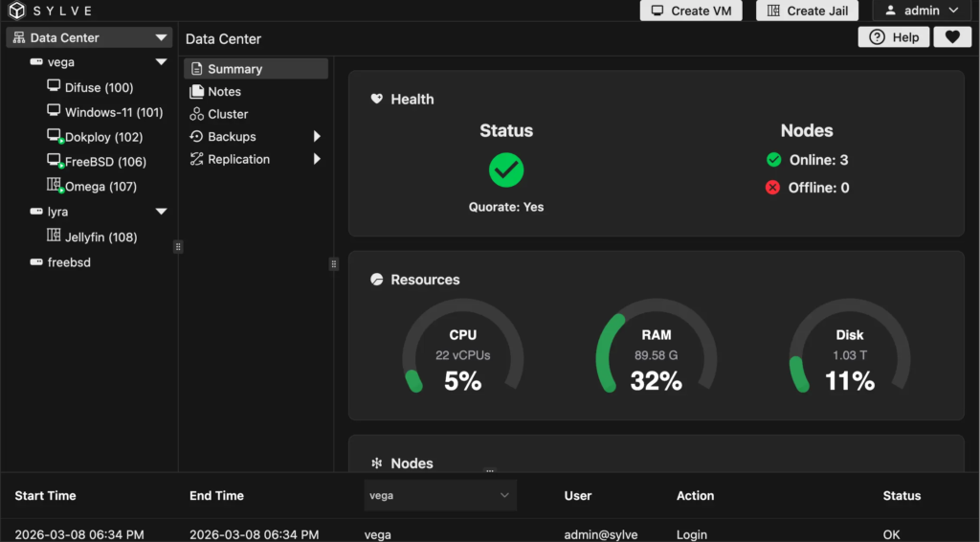Click the Difuse (100) monitor icon
Image resolution: width=980 pixels, height=542 pixels.
[x=54, y=85]
